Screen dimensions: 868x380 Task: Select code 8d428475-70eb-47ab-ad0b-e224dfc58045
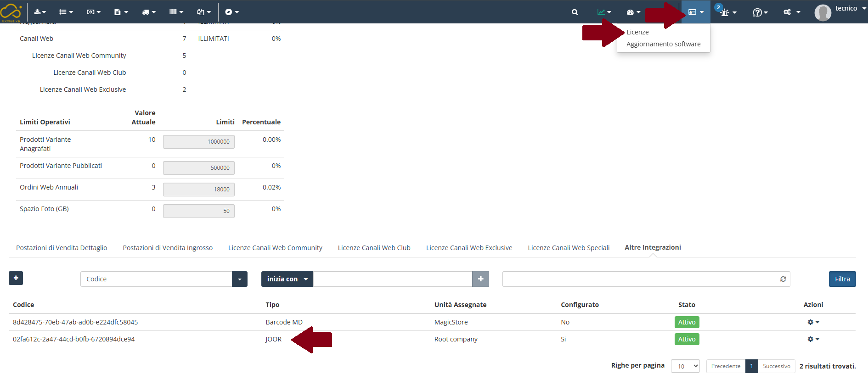(75, 322)
